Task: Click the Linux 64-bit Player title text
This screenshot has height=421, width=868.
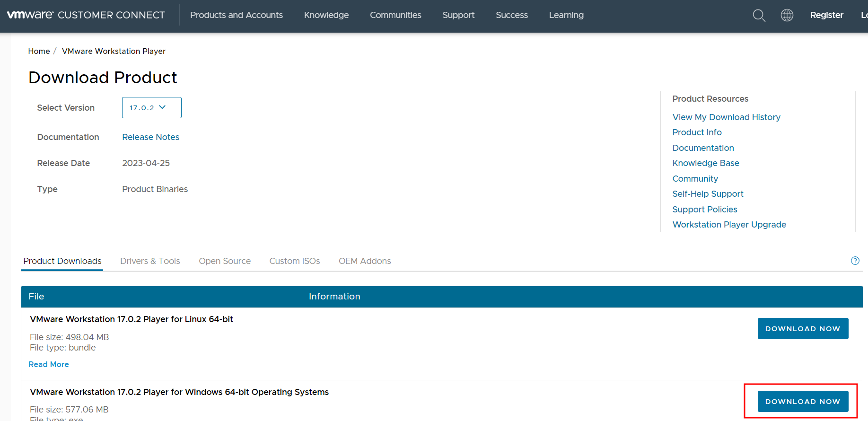Action: pos(132,319)
